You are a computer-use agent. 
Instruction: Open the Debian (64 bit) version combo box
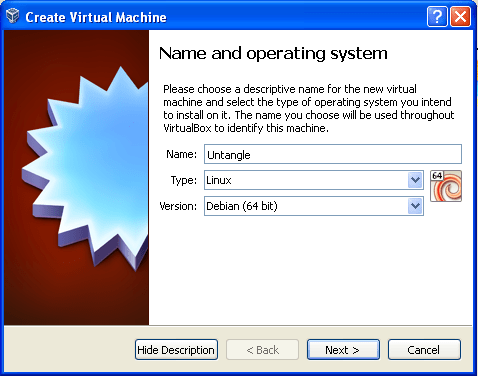[314, 206]
